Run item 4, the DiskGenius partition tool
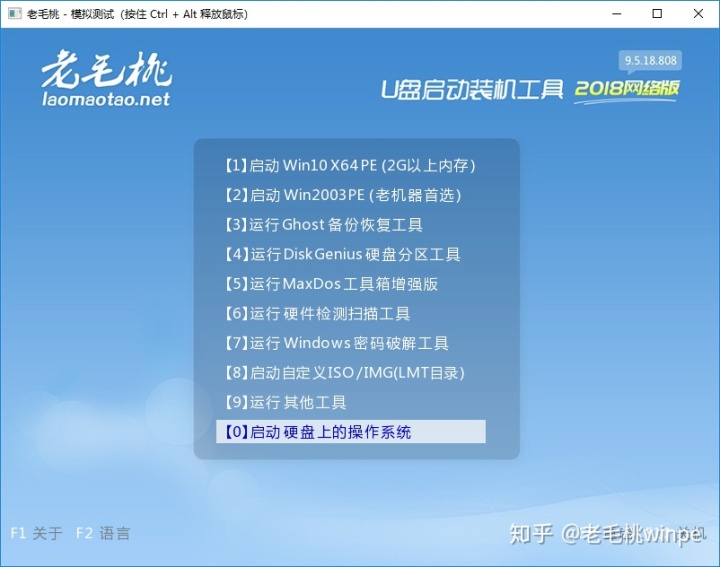The height and width of the screenshot is (567, 720). pos(342,254)
